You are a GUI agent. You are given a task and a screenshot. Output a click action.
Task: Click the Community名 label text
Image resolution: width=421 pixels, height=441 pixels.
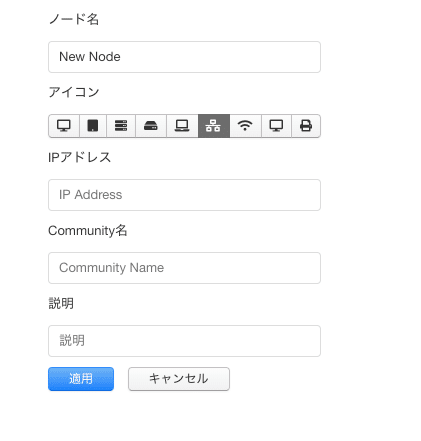pos(88,230)
